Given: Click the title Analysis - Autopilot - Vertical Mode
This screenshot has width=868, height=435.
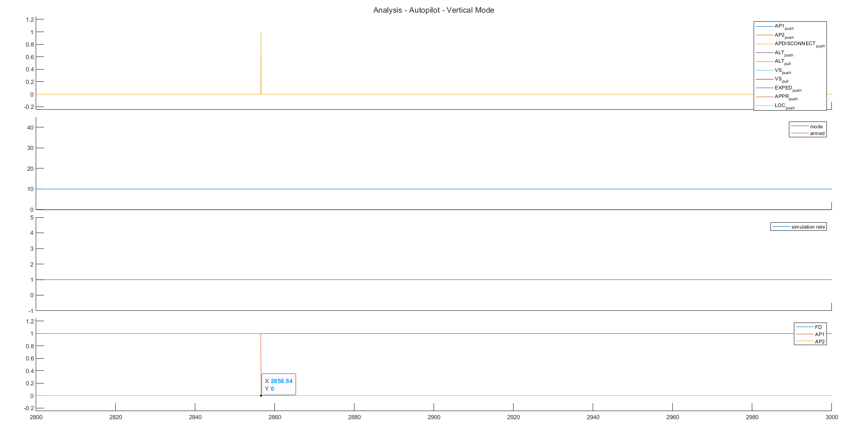Looking at the screenshot, I should 434,10.
